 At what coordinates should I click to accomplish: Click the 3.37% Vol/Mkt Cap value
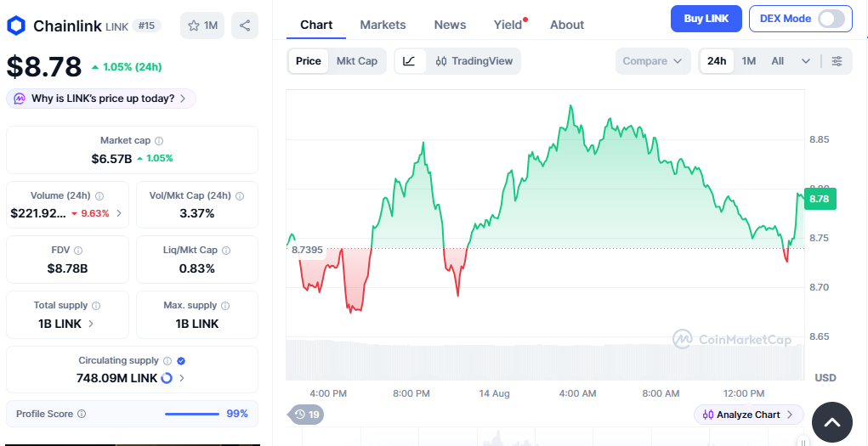tap(196, 213)
